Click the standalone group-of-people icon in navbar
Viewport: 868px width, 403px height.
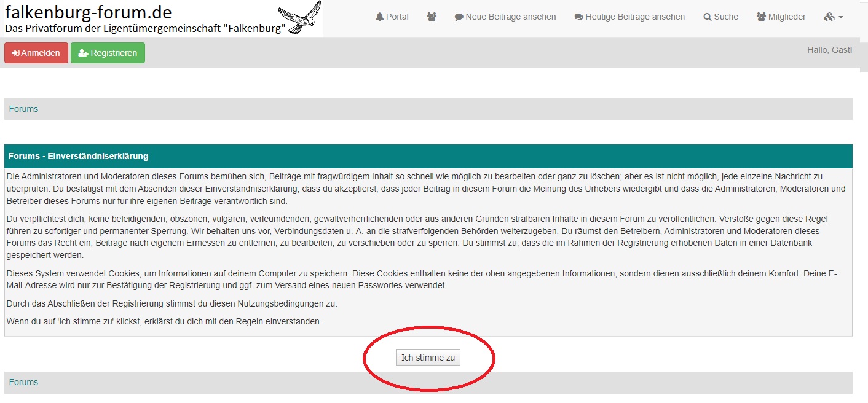click(432, 17)
